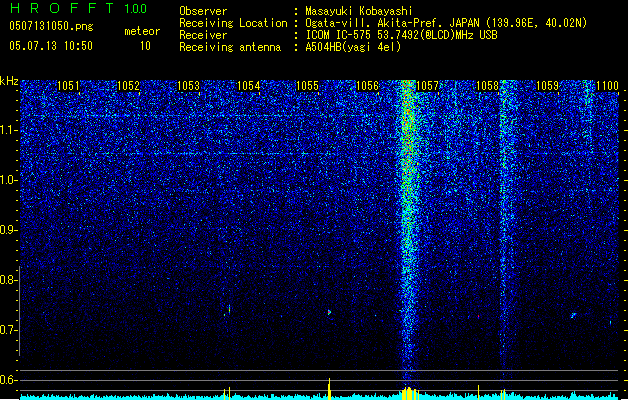Click the antenna text A504HB(yagi 4el)
Viewport: 629px width, 400px height.
353,47
